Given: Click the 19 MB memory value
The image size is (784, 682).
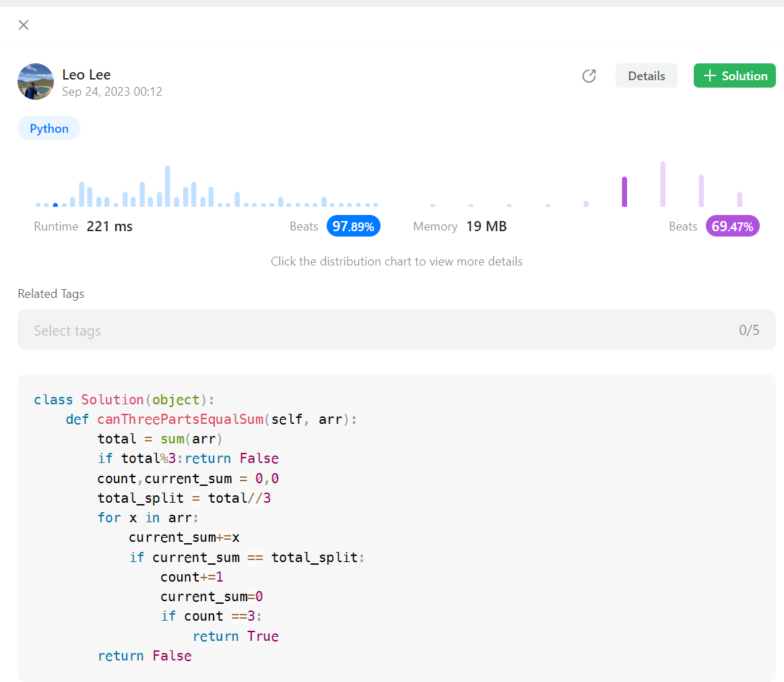Looking at the screenshot, I should [x=486, y=226].
